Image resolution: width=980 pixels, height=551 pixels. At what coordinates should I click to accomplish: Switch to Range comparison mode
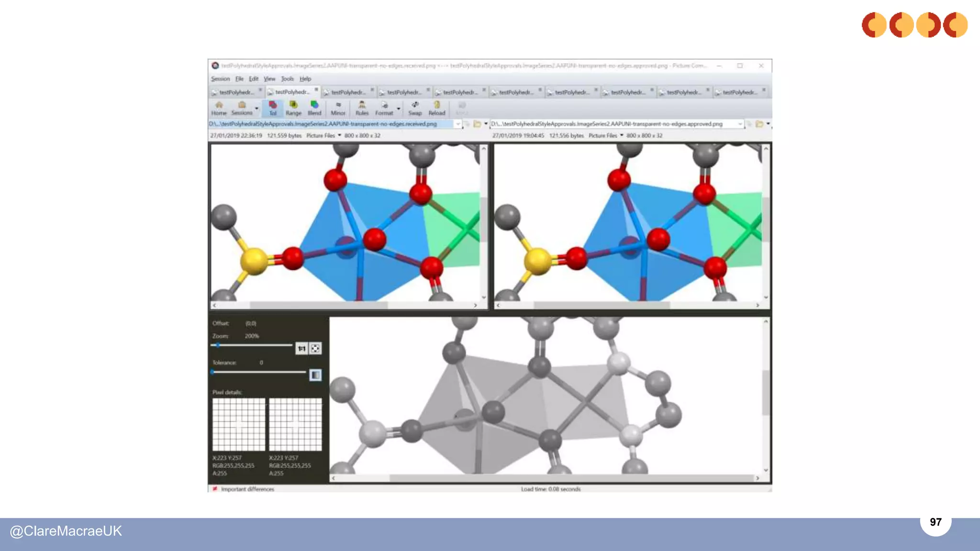click(293, 108)
